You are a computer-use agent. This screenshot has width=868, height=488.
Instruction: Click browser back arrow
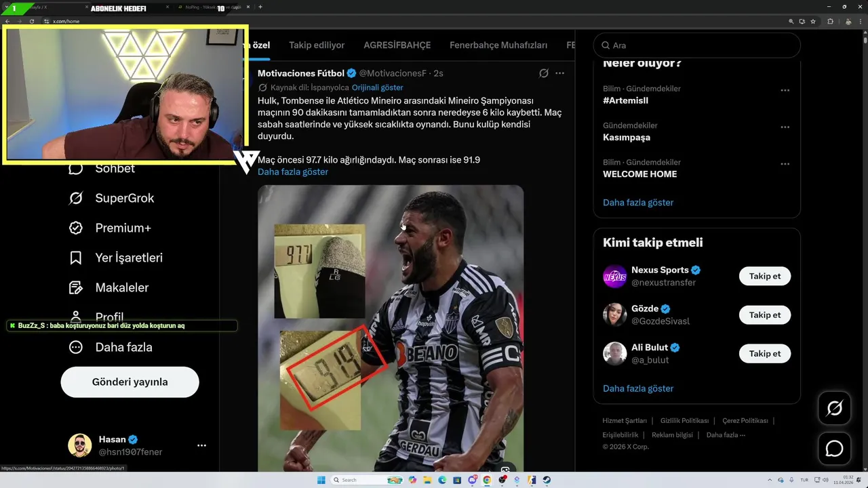pos(7,21)
